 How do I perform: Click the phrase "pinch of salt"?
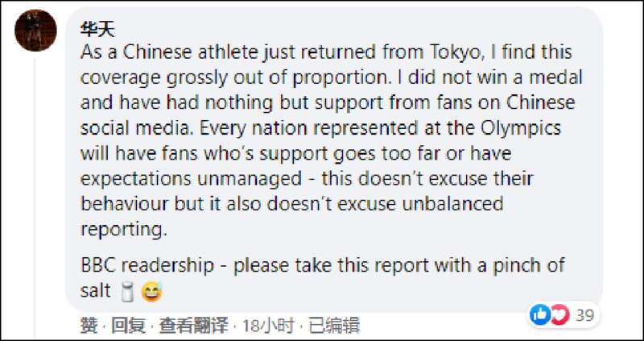click(323, 278)
